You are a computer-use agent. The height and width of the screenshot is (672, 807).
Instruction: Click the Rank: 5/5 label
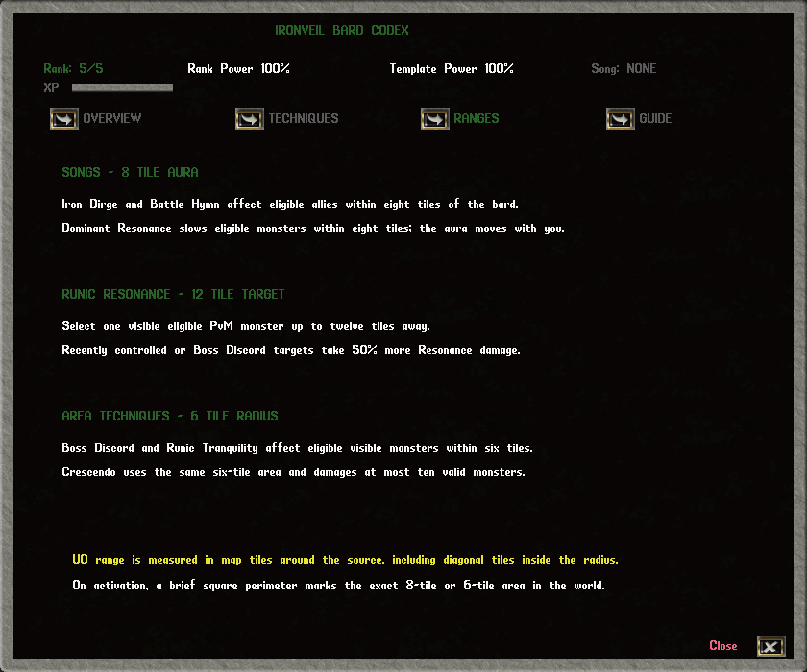73,69
